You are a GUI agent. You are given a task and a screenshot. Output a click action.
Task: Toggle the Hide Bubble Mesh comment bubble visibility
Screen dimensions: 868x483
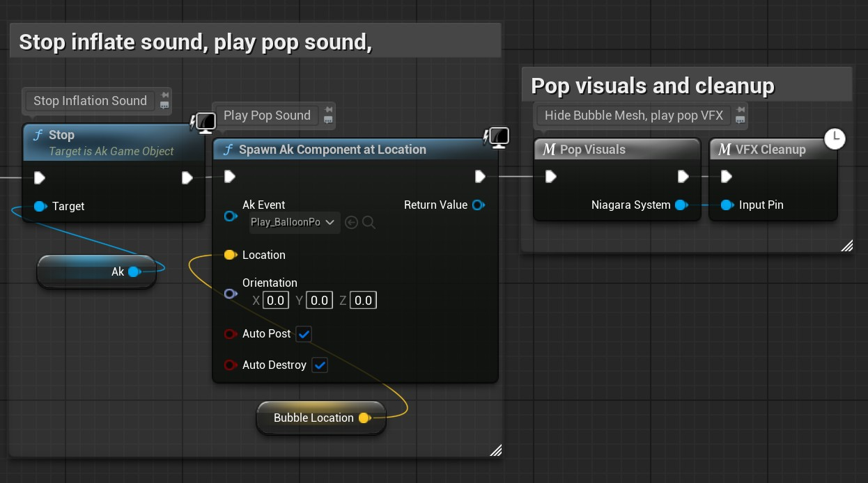pyautogui.click(x=740, y=120)
